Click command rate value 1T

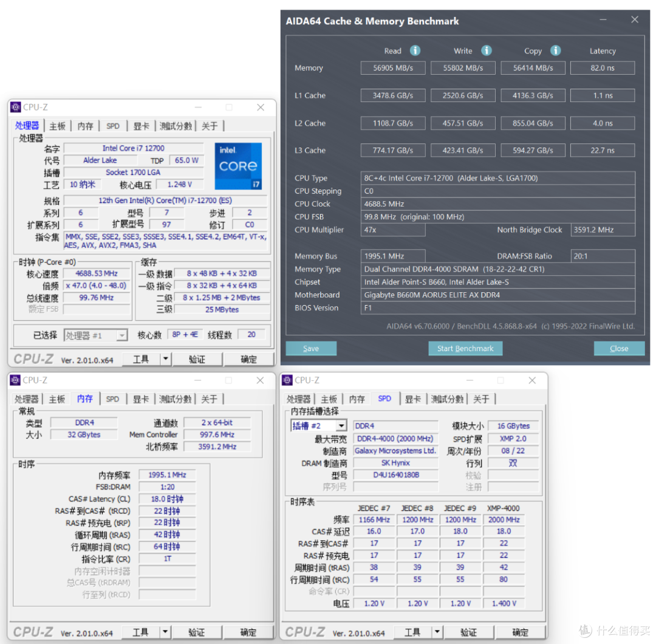click(167, 558)
